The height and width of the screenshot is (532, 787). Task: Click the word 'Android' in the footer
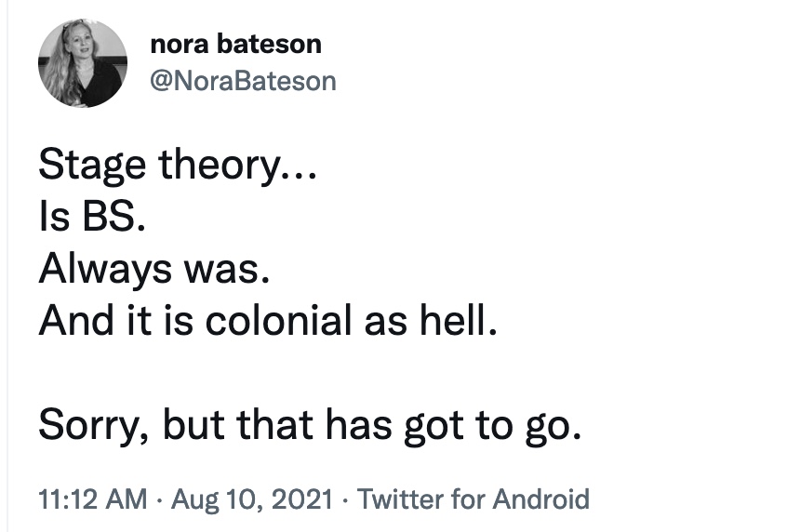click(x=541, y=499)
